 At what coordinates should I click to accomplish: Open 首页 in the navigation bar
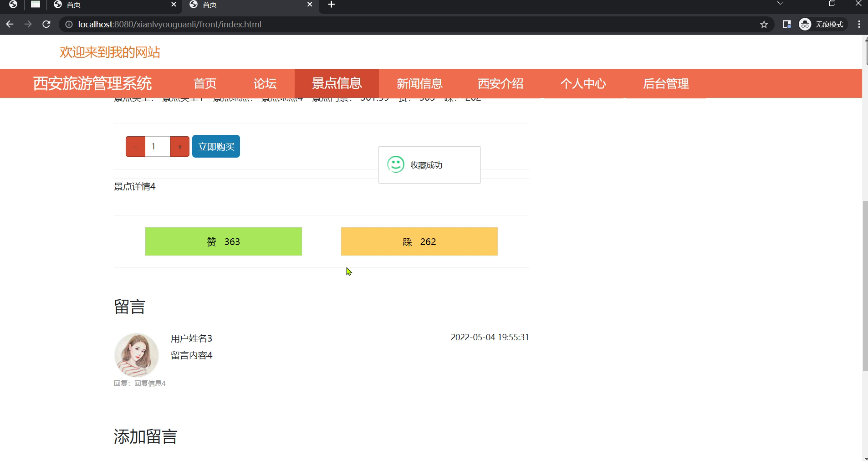(205, 84)
